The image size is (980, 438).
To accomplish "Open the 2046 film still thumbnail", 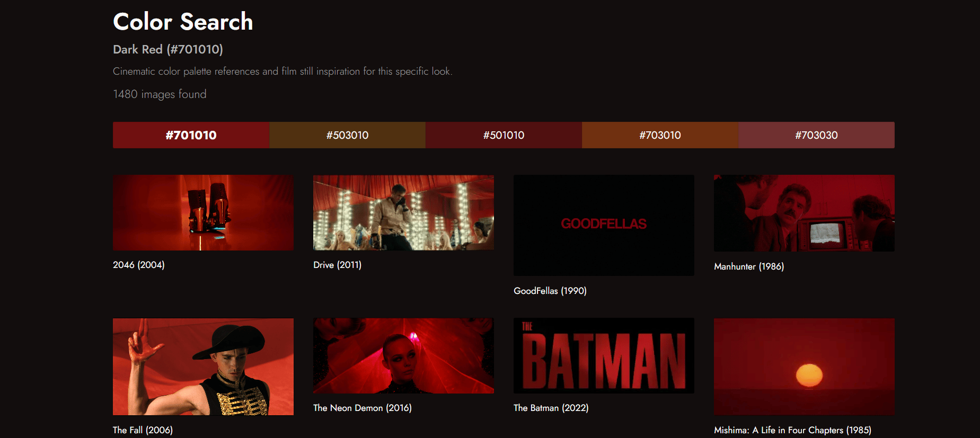I will click(x=203, y=212).
